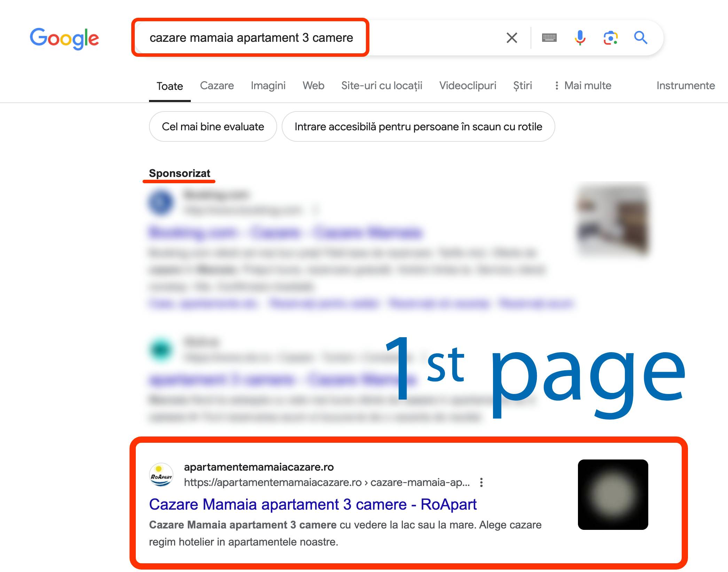Select the Știri tab
728x572 pixels.
523,86
